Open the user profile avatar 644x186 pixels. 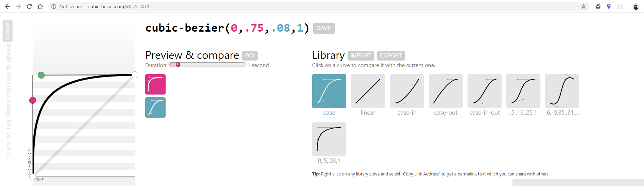636,6
